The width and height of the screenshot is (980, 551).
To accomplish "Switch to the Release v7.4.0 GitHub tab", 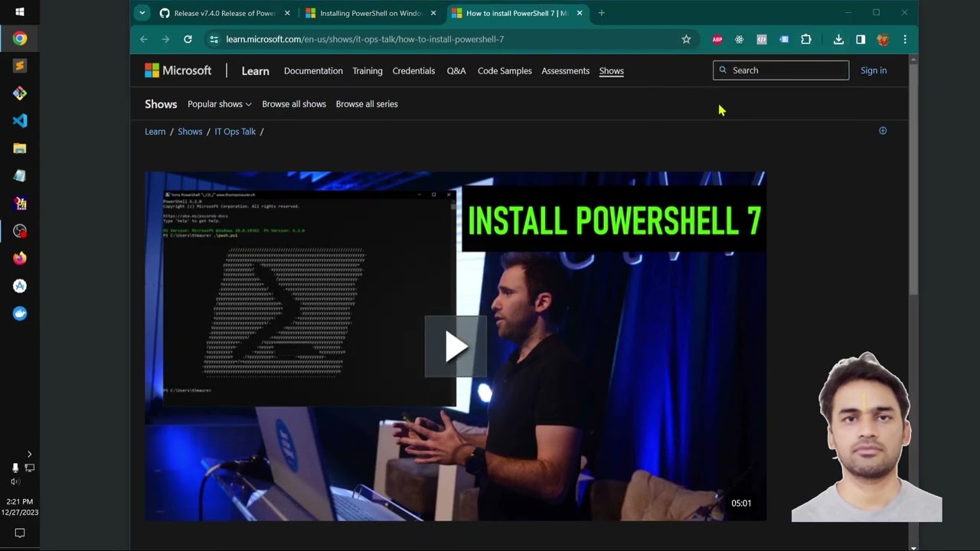I will tap(224, 13).
